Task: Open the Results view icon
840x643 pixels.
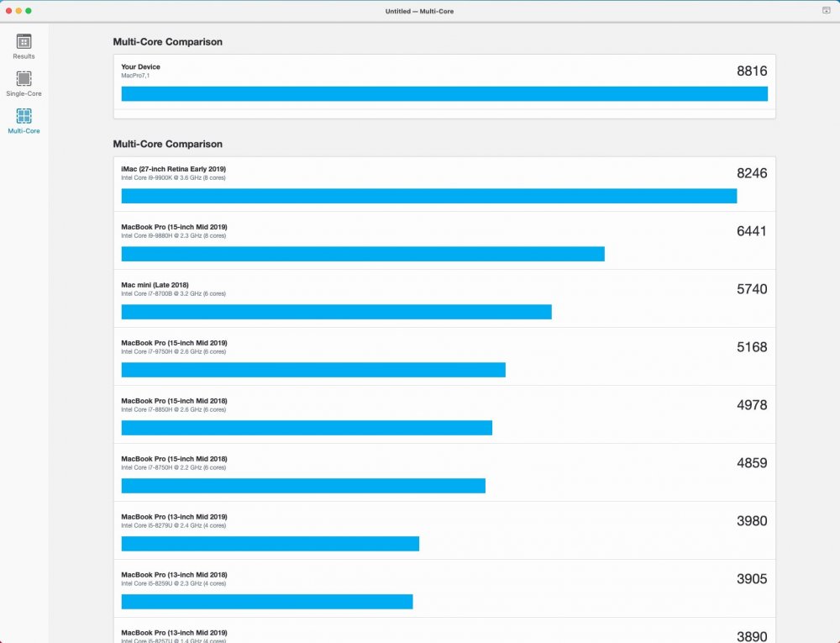Action: click(24, 41)
